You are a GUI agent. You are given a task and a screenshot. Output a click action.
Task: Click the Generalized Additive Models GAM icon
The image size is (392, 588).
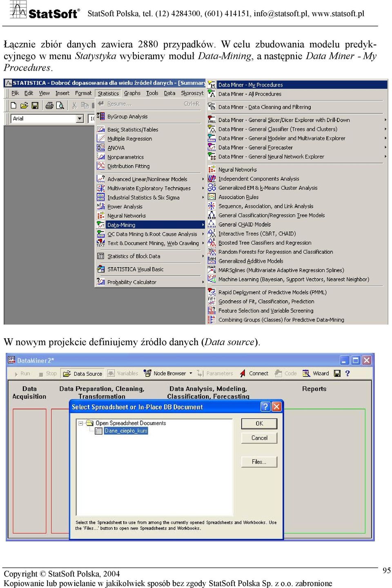point(212,261)
